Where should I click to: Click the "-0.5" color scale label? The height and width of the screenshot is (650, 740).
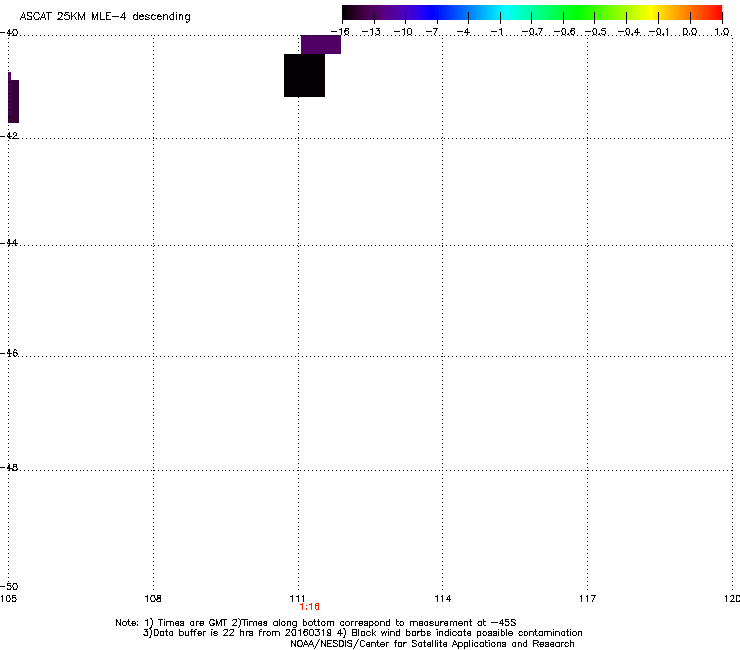click(596, 32)
